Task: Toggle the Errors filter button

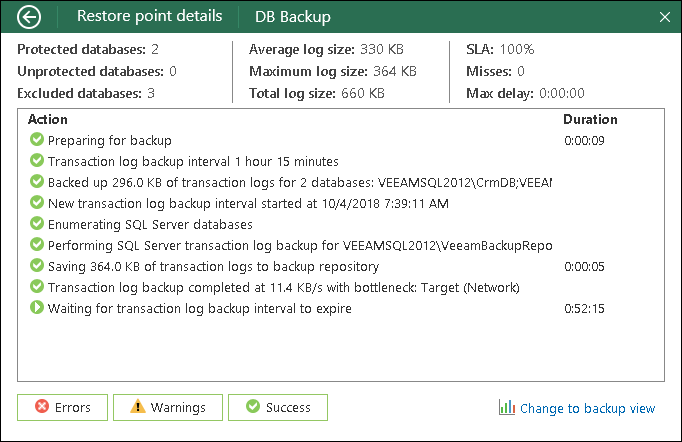Action: [x=62, y=407]
